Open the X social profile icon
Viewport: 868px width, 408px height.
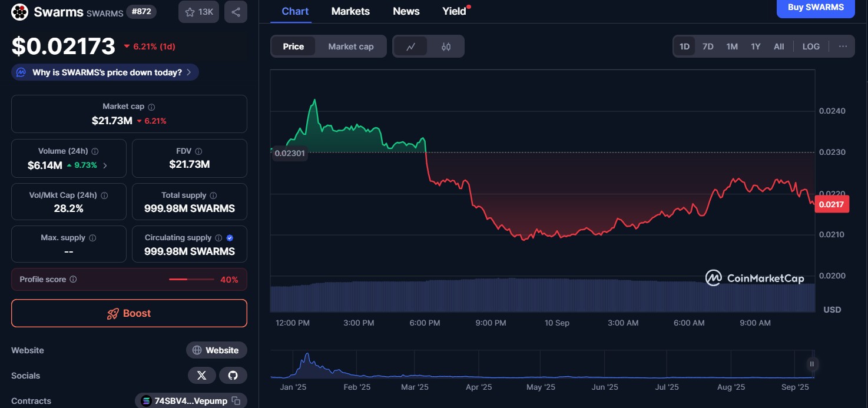(202, 376)
